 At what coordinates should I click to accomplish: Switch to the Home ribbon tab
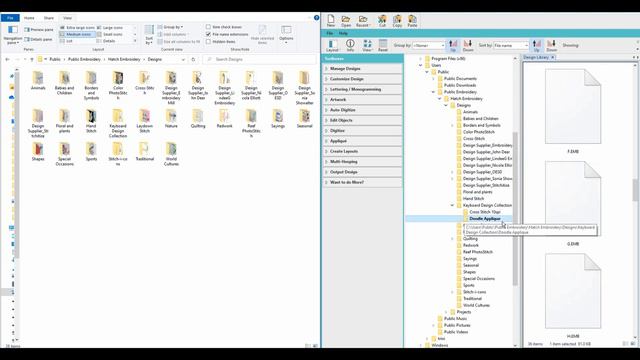29,18
